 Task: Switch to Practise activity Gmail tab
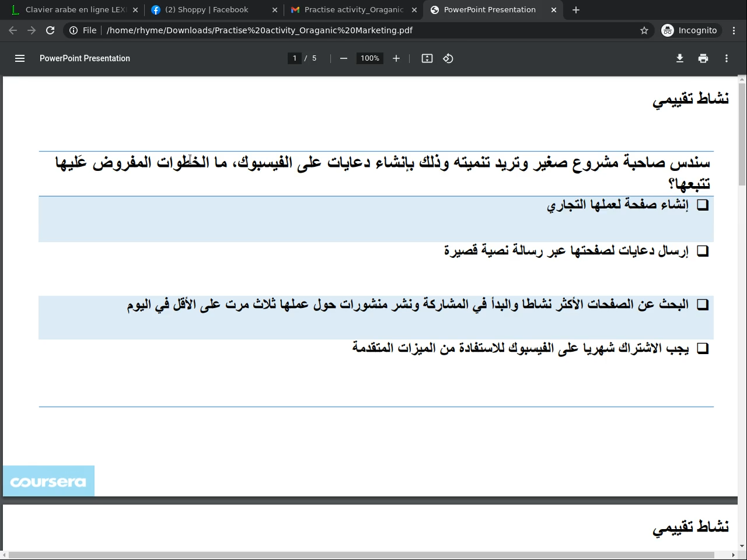pos(354,10)
